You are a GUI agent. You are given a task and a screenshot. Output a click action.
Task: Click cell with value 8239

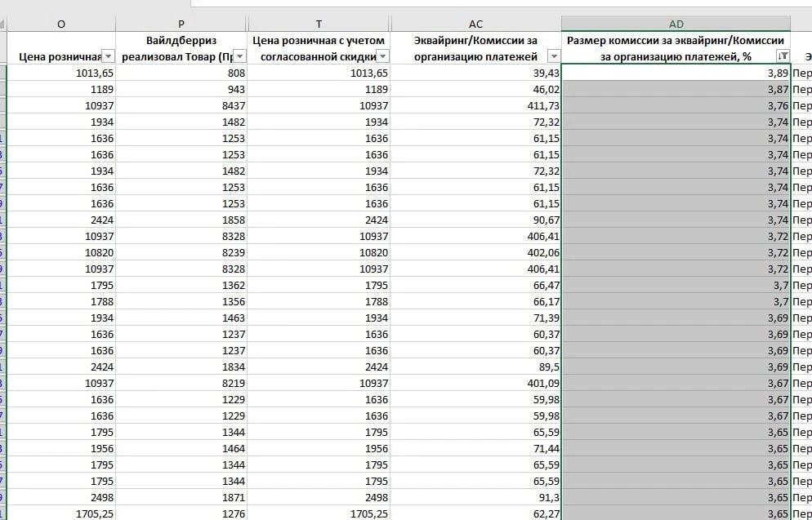tap(181, 252)
